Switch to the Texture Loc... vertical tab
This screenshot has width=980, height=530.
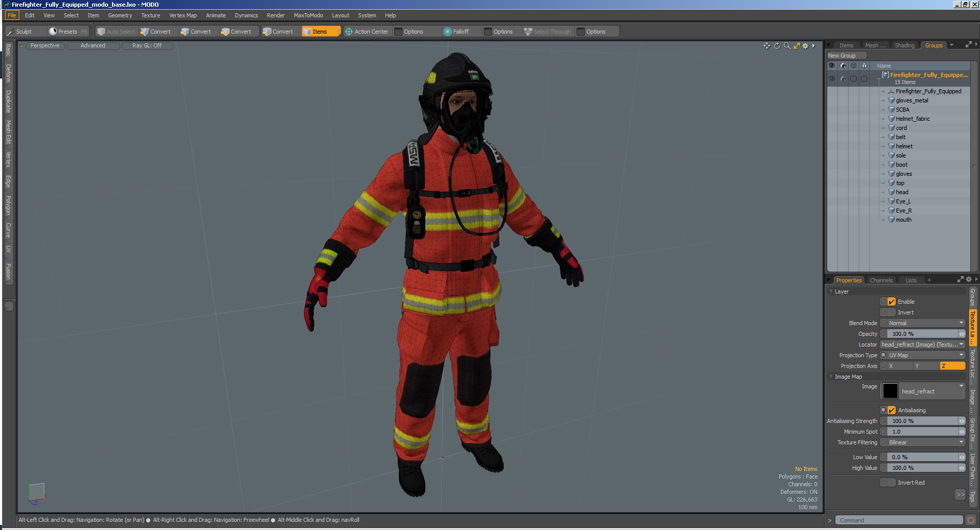973,366
